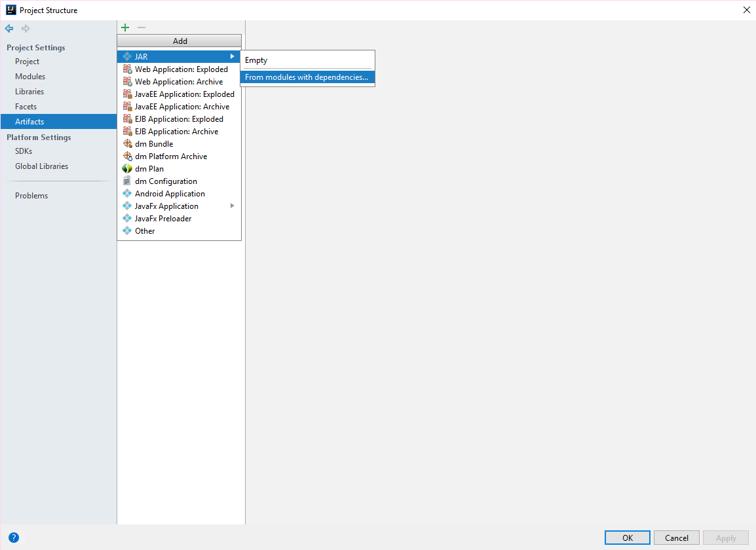
Task: Click the JavaEE Application: Archive icon
Action: [x=127, y=107]
